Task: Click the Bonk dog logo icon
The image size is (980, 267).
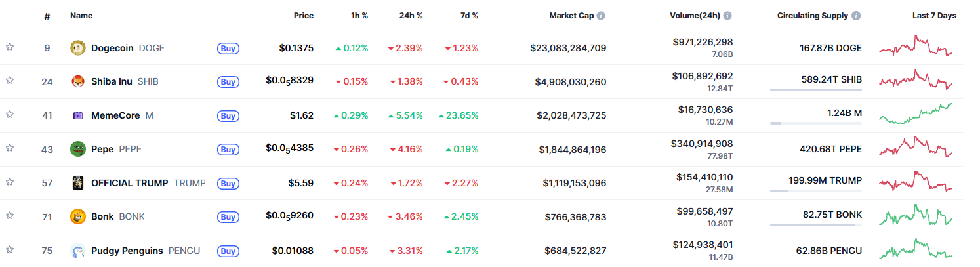Action: point(78,216)
